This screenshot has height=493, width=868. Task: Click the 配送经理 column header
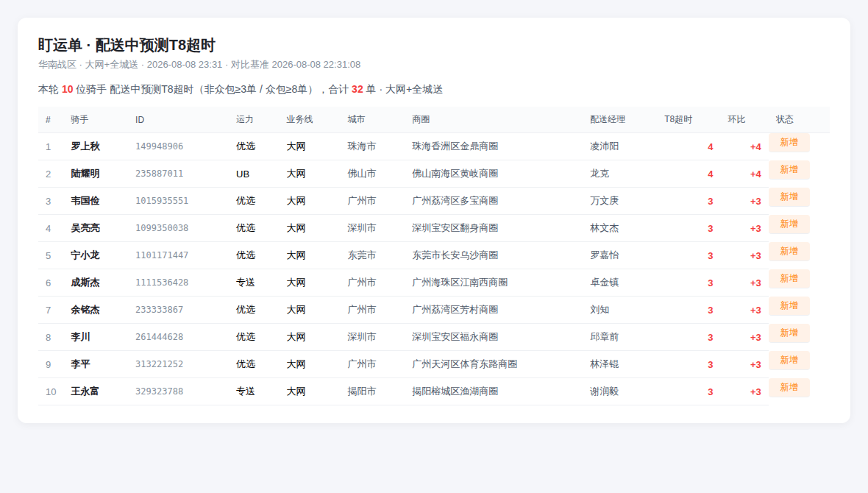pyautogui.click(x=608, y=120)
